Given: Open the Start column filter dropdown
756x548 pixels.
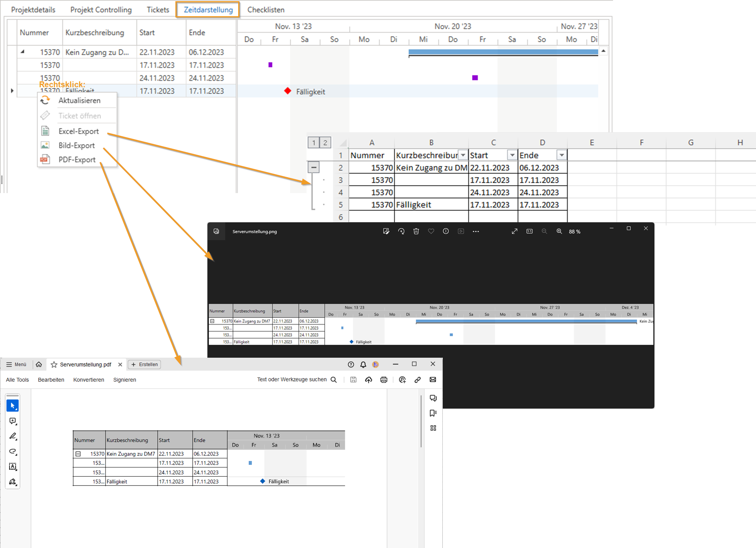Looking at the screenshot, I should 512,155.
